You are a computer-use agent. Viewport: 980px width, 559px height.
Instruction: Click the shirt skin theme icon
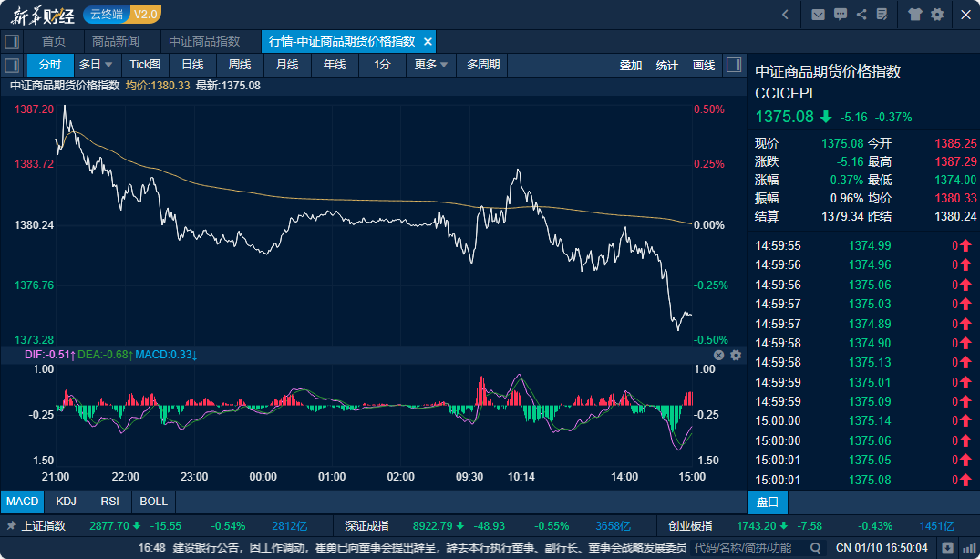coord(915,14)
